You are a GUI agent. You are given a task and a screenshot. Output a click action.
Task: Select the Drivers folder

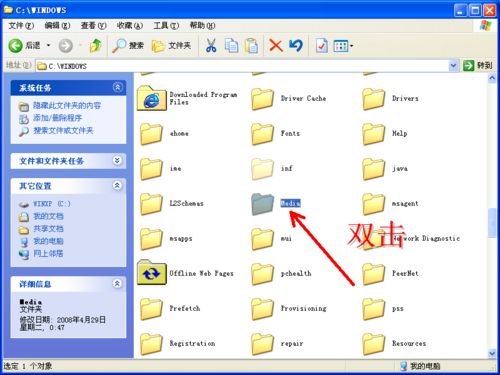point(390,99)
